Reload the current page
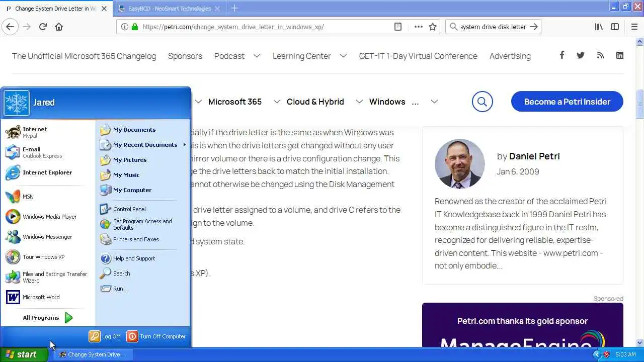Image resolution: width=644 pixels, height=362 pixels. 43,27
